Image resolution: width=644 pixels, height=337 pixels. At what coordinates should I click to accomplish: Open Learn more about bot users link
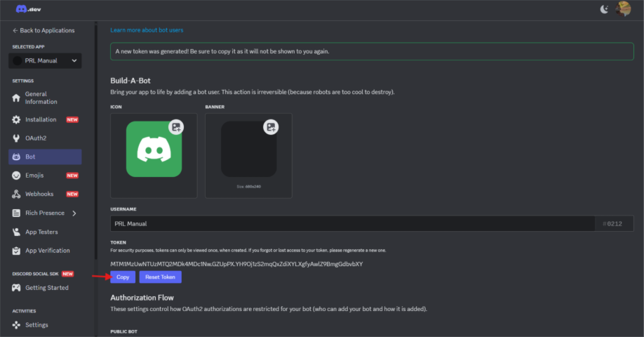[147, 30]
